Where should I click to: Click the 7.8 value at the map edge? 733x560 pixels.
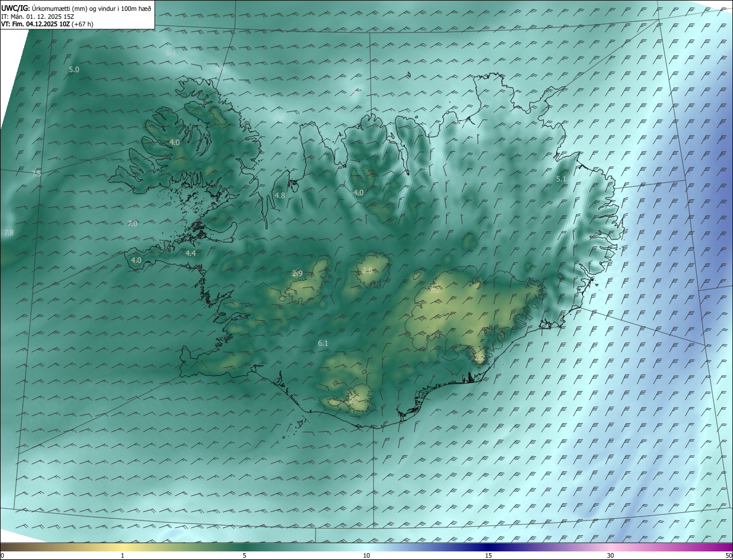pos(9,232)
